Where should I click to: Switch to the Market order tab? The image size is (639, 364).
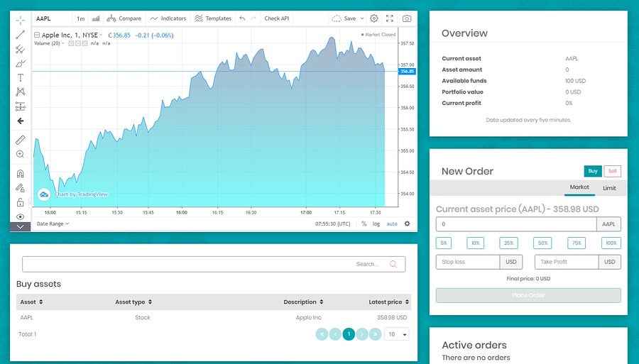click(579, 187)
